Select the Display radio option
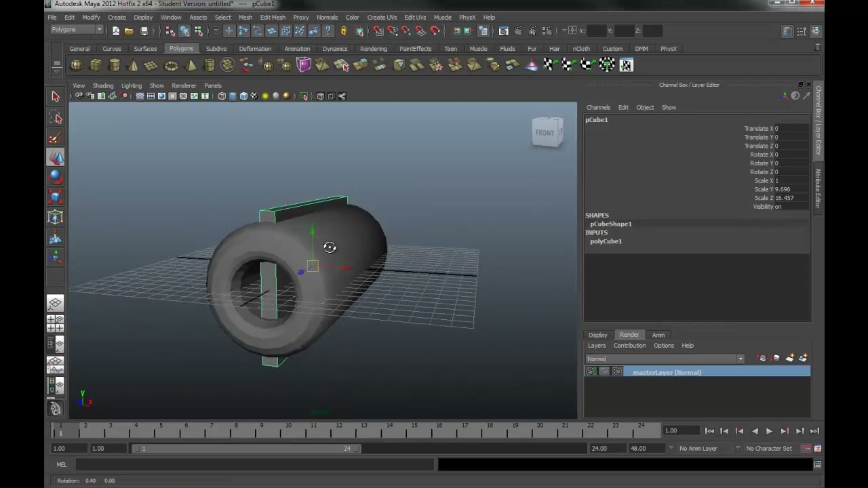This screenshot has width=868, height=488. tap(597, 335)
